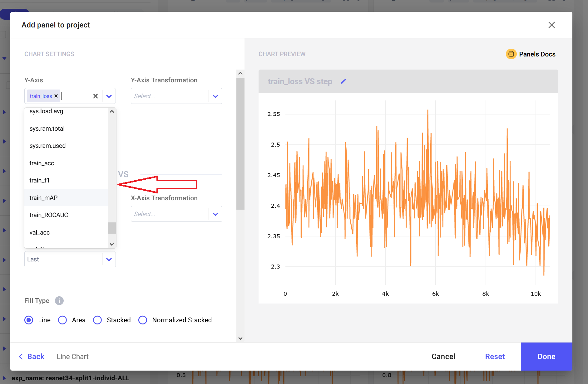588x384 pixels.
Task: Click the metric list scrollbar thumb
Action: click(x=112, y=228)
